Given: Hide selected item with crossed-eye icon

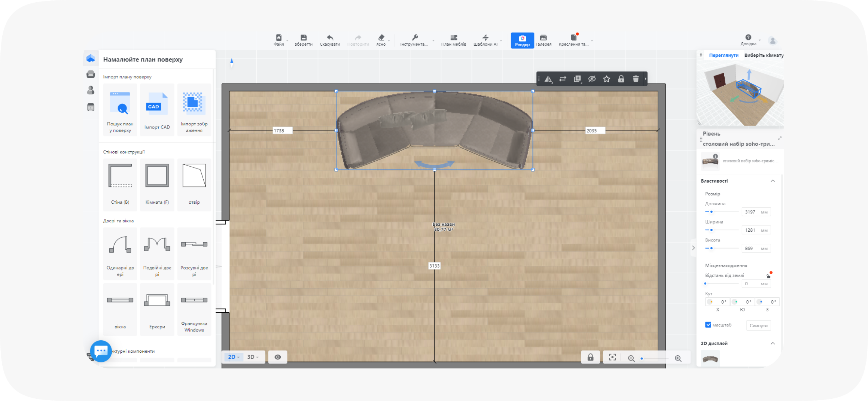Looking at the screenshot, I should (x=592, y=79).
